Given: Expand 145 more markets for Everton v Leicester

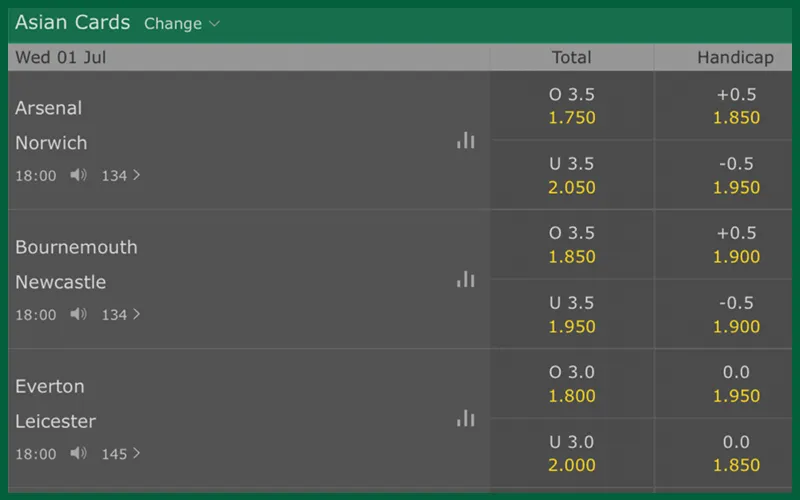Looking at the screenshot, I should (x=121, y=454).
